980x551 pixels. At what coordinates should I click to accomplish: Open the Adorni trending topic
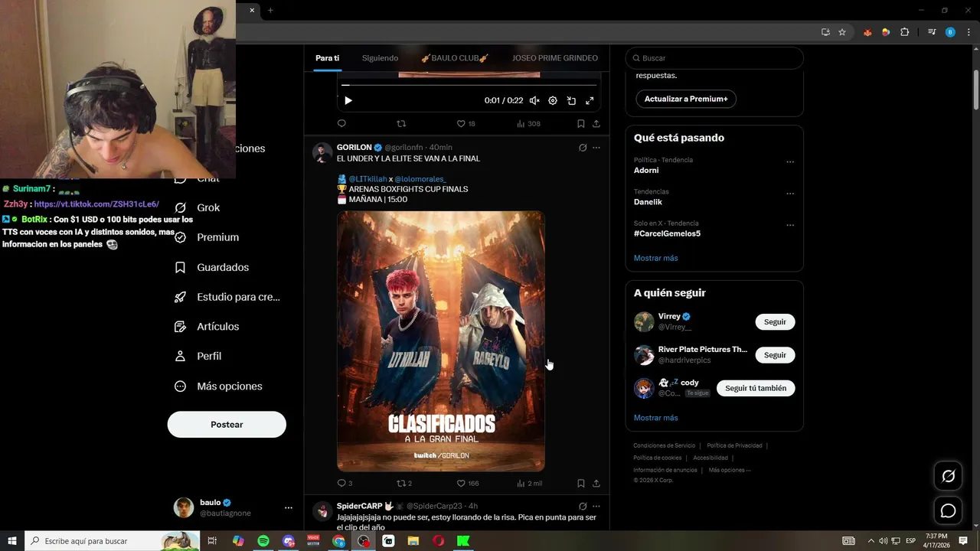coord(646,171)
